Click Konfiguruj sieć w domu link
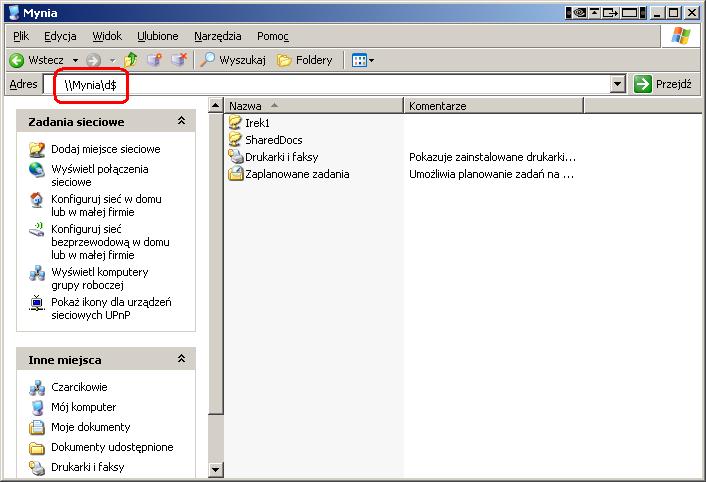The width and height of the screenshot is (706, 482). click(106, 205)
